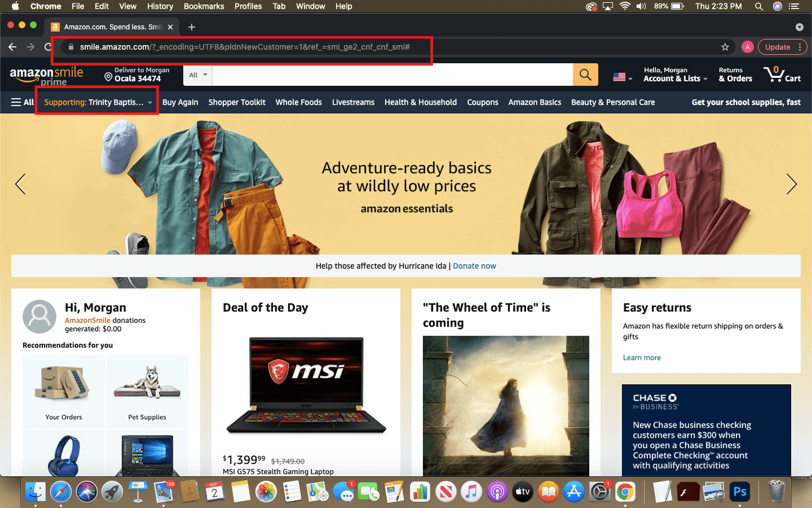Click the orange search magnifier button

tap(585, 75)
